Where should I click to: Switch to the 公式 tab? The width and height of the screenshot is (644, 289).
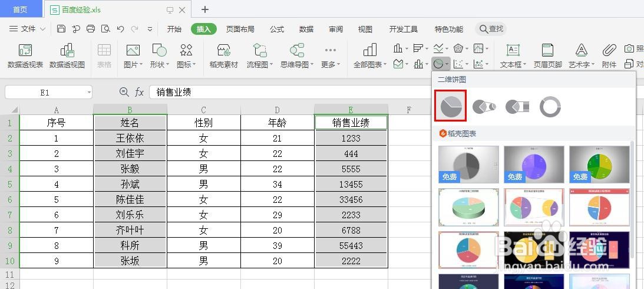click(277, 29)
